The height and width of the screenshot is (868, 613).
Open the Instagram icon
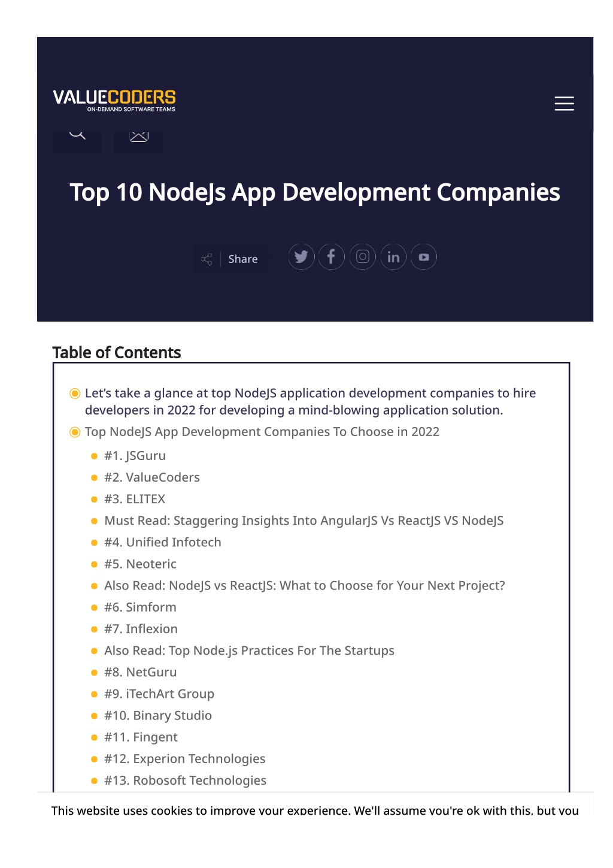(362, 257)
